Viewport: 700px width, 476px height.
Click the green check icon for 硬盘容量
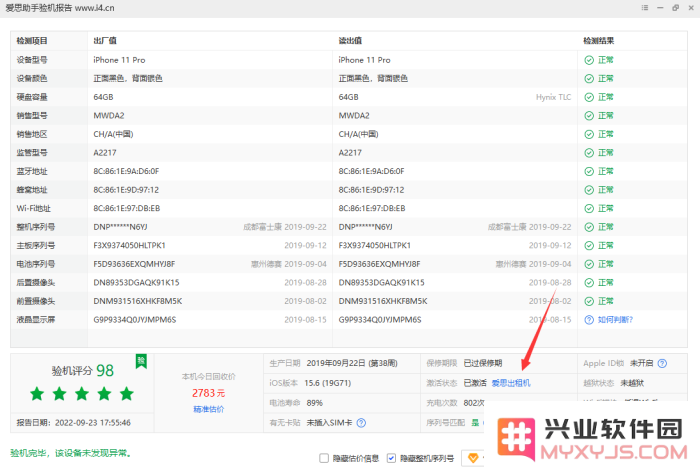[x=589, y=97]
